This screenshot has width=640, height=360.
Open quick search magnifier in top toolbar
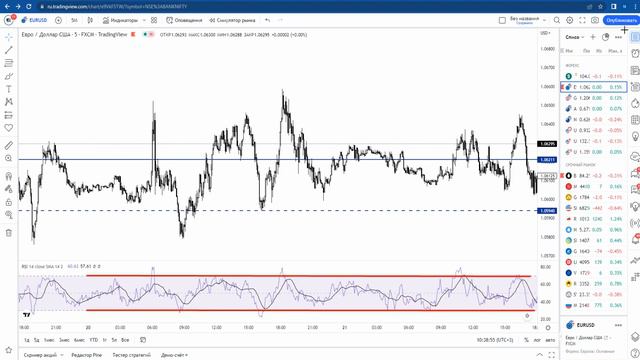tap(557, 20)
